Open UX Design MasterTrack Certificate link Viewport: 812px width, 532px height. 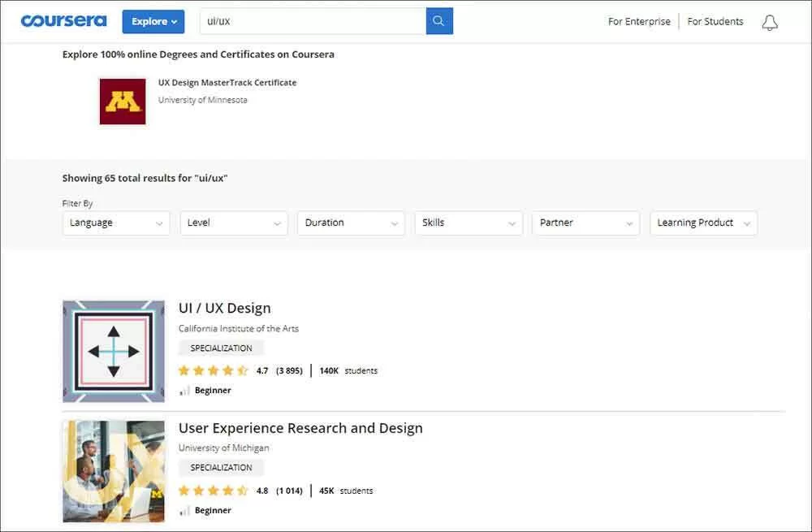pyautogui.click(x=227, y=83)
